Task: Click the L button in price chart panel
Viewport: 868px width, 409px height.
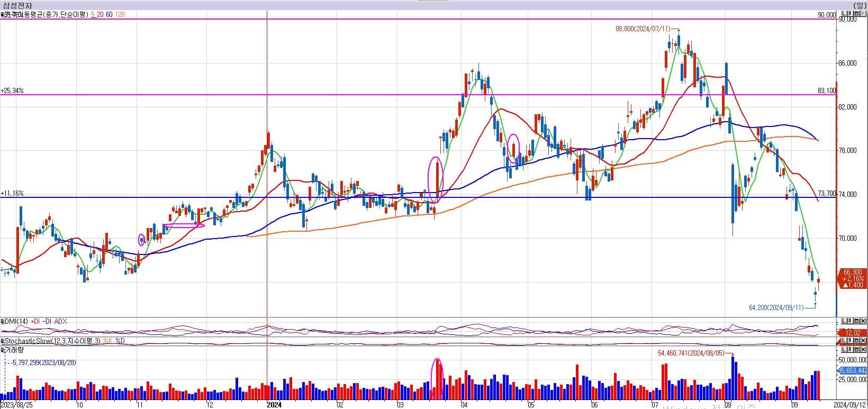Action: click(x=844, y=13)
